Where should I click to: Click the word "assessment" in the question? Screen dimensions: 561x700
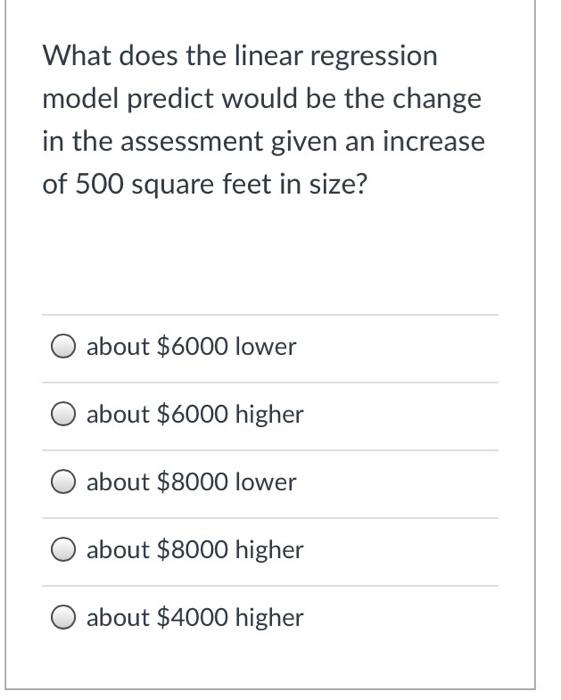point(192,142)
